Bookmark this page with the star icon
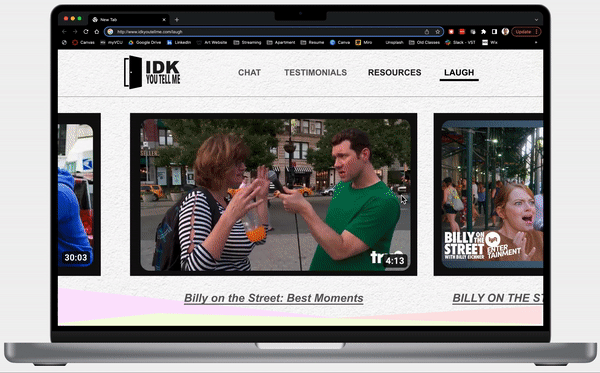Screen dimensions: 600x373 [437, 32]
